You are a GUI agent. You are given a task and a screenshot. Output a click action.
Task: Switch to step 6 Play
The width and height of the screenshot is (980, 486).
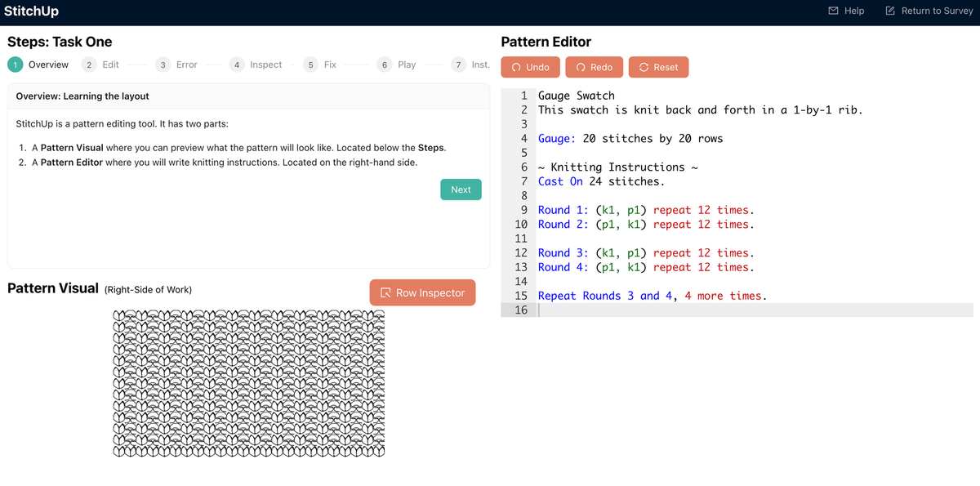tap(397, 65)
